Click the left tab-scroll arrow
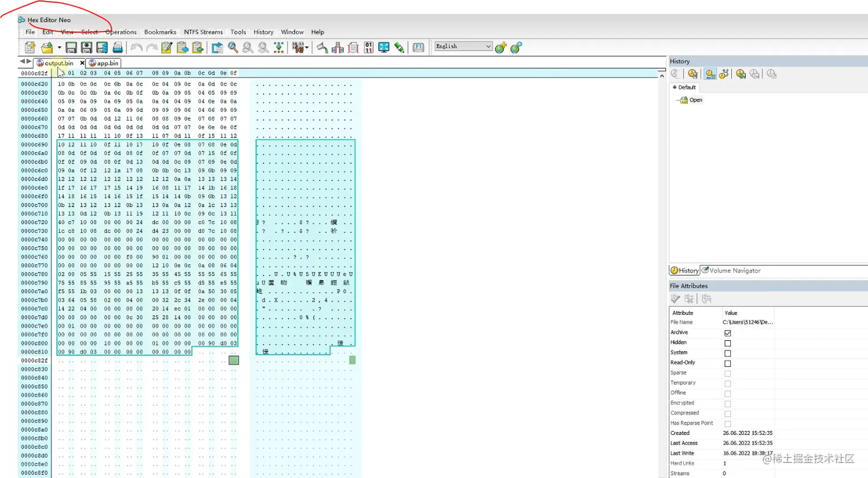Viewport: 868px width, 478px height. click(x=22, y=61)
